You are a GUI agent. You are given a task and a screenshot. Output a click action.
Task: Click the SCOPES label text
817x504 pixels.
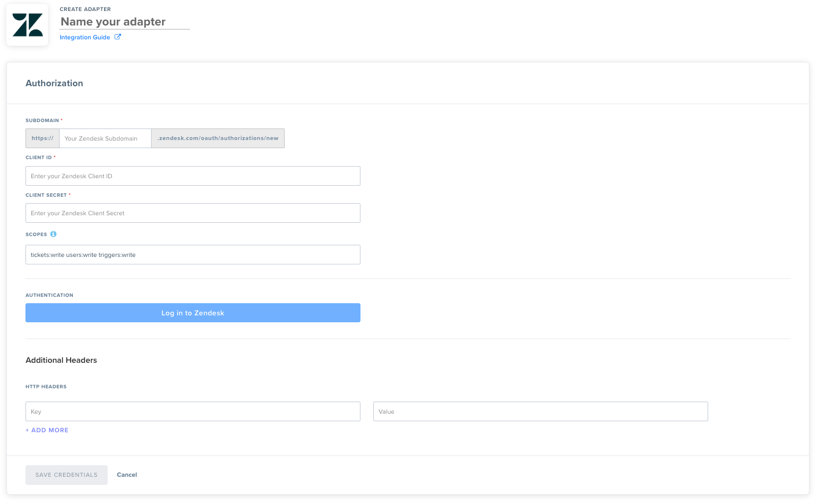(x=36, y=234)
